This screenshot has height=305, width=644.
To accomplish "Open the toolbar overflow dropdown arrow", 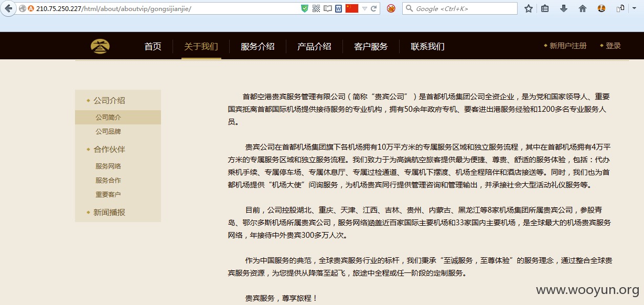I will pyautogui.click(x=634, y=8).
